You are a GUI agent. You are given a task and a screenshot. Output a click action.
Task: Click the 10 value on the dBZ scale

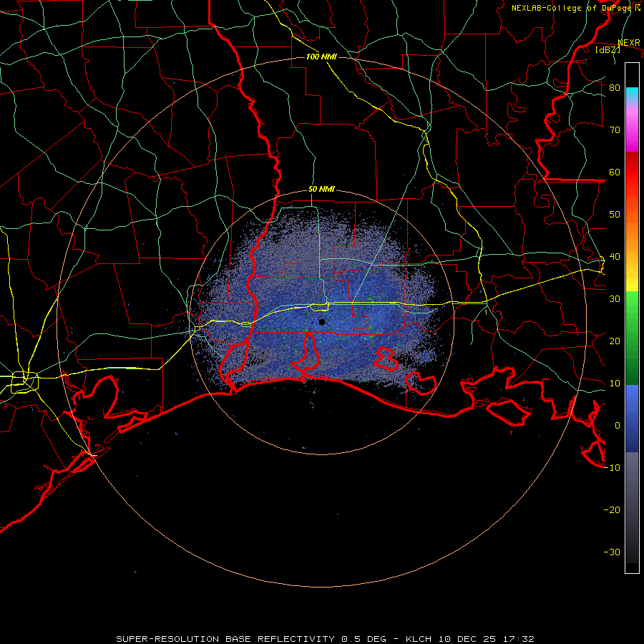[615, 384]
